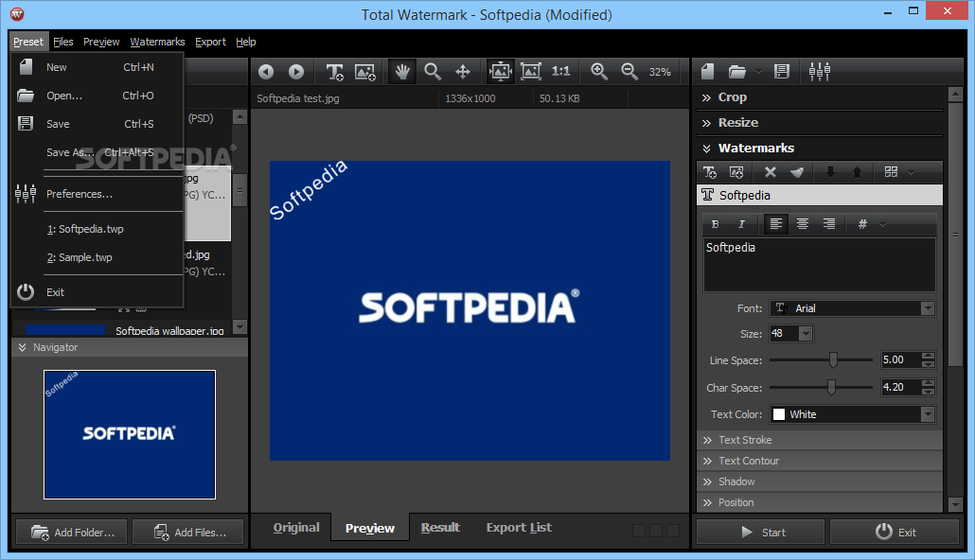Open the Font dropdown showing Arial
Image resolution: width=975 pixels, height=560 pixels.
tap(853, 308)
